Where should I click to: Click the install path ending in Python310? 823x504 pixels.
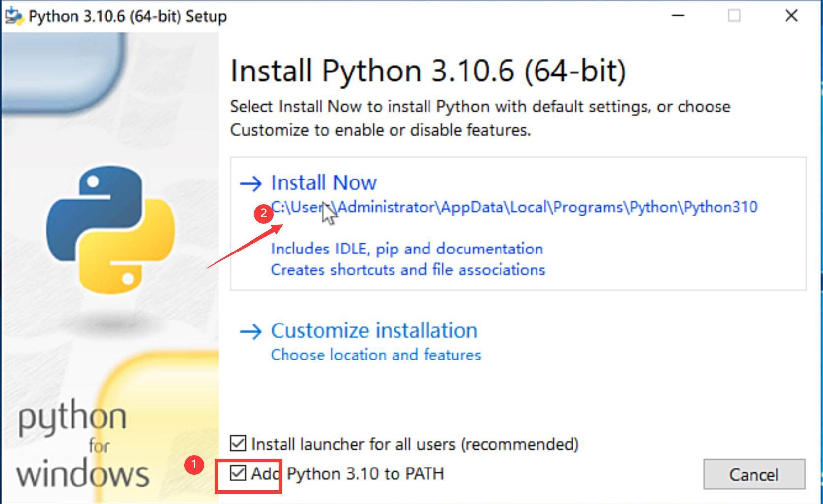point(514,207)
